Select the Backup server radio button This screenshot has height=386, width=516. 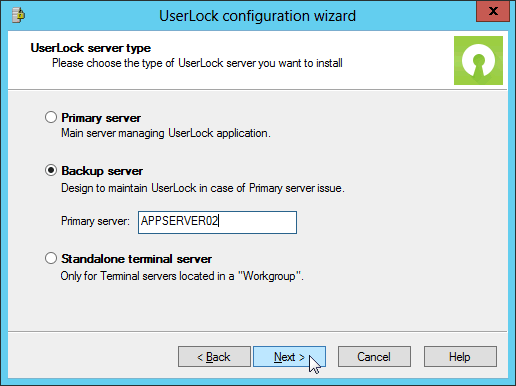pyautogui.click(x=51, y=170)
